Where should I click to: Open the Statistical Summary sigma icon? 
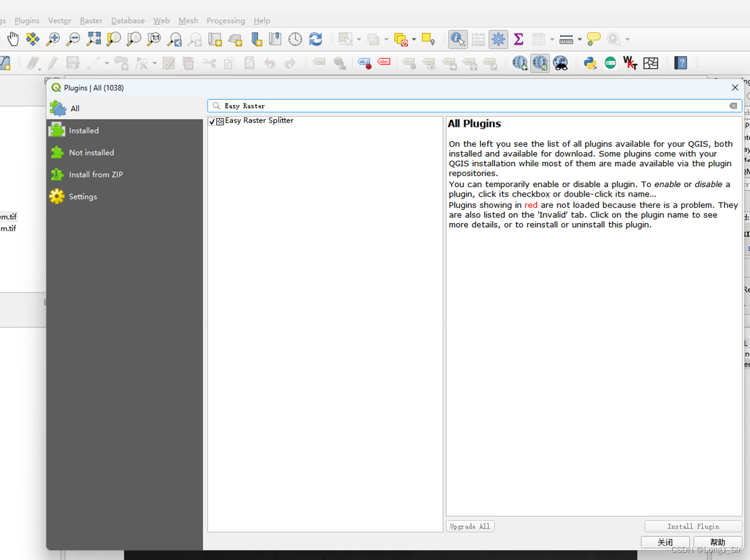tap(518, 39)
